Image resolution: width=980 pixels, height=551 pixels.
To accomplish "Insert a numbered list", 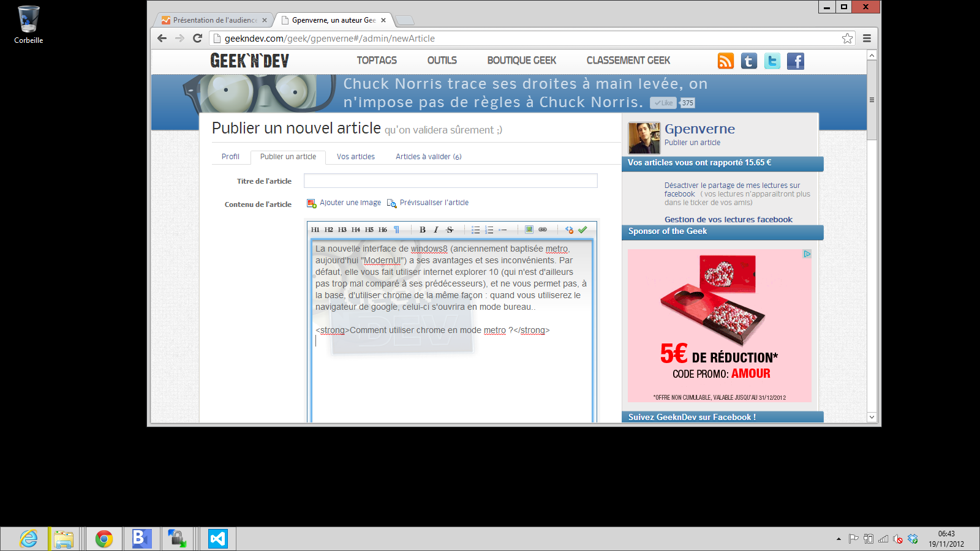I will 489,230.
